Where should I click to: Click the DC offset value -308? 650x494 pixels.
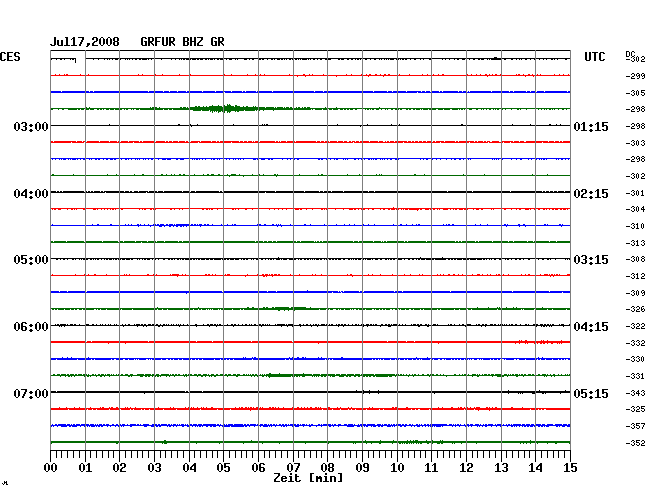(x=635, y=259)
